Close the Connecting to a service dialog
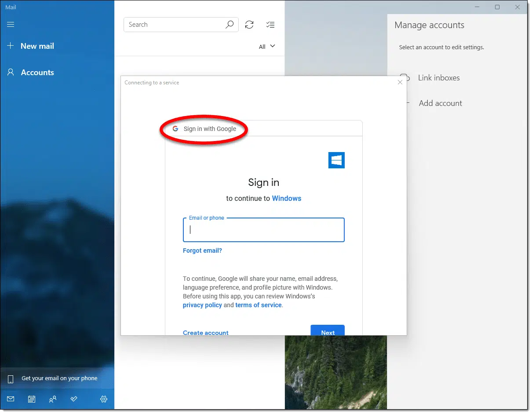The width and height of the screenshot is (532, 414). pos(400,82)
